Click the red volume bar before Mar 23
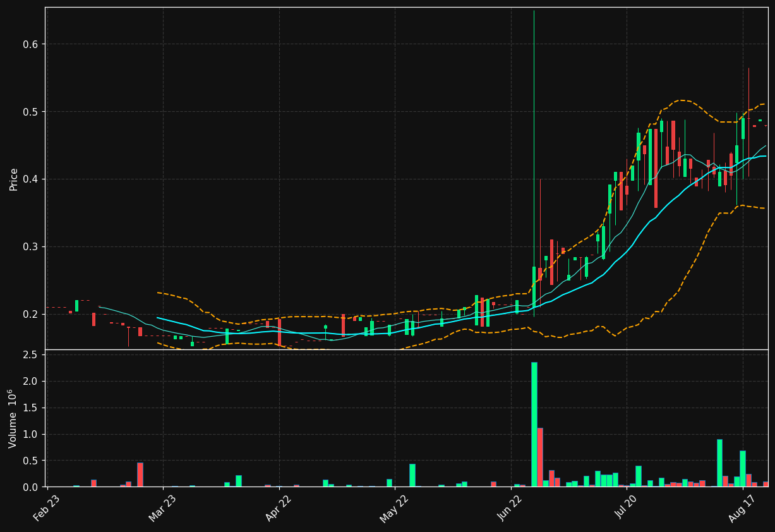 [x=140, y=475]
